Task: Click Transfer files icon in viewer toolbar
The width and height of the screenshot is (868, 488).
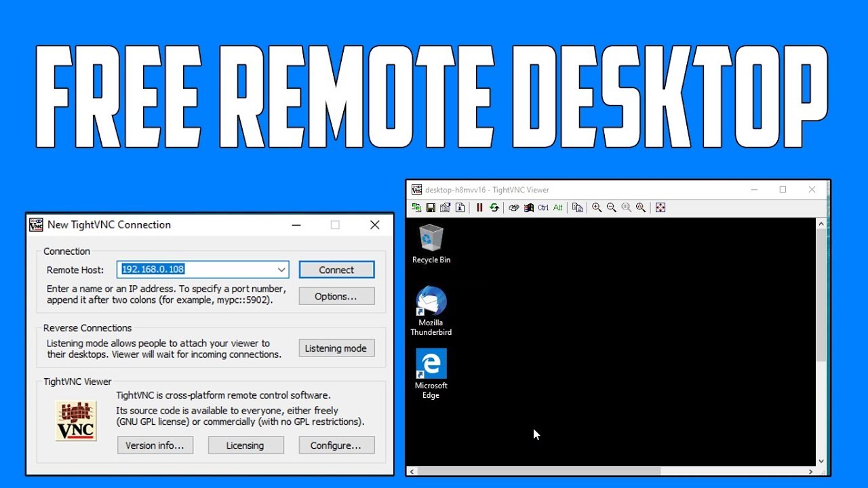Action: click(578, 207)
